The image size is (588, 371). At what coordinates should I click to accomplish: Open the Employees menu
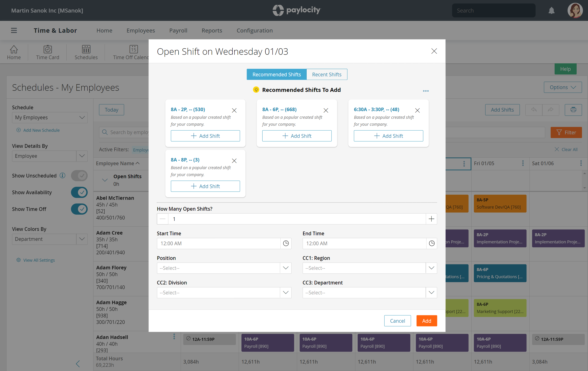(141, 30)
